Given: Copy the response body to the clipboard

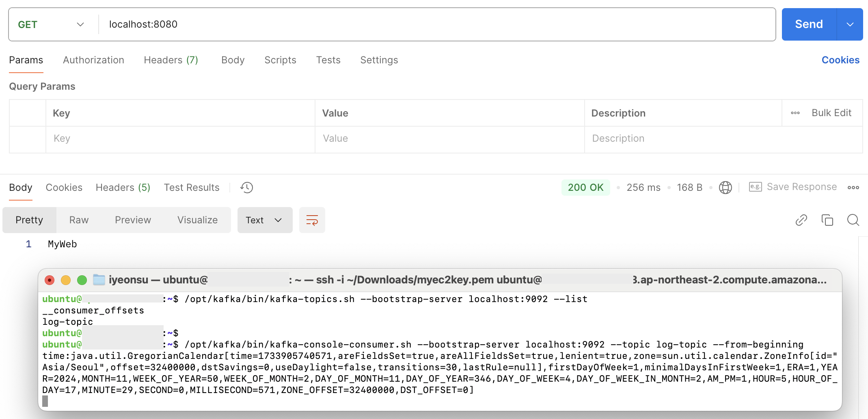Looking at the screenshot, I should pos(827,220).
